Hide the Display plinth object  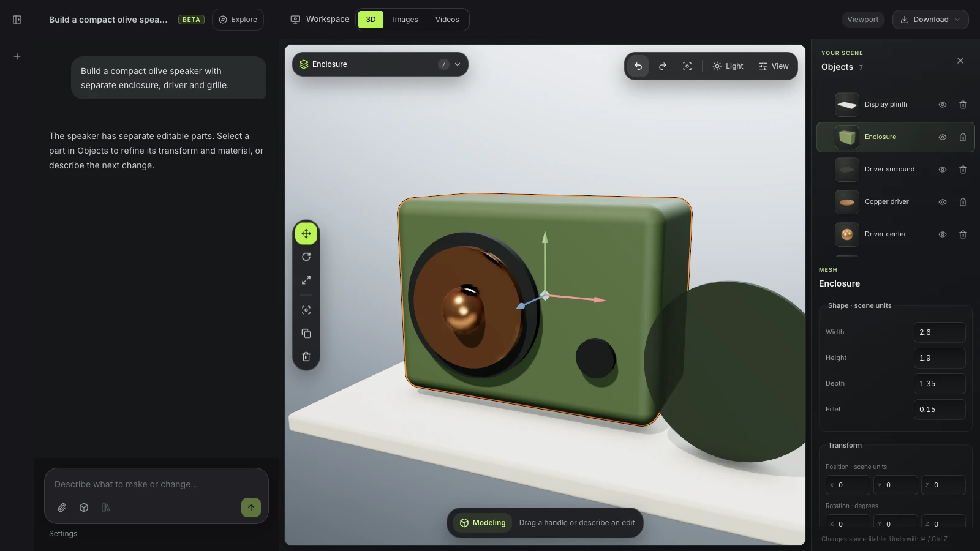pyautogui.click(x=943, y=105)
